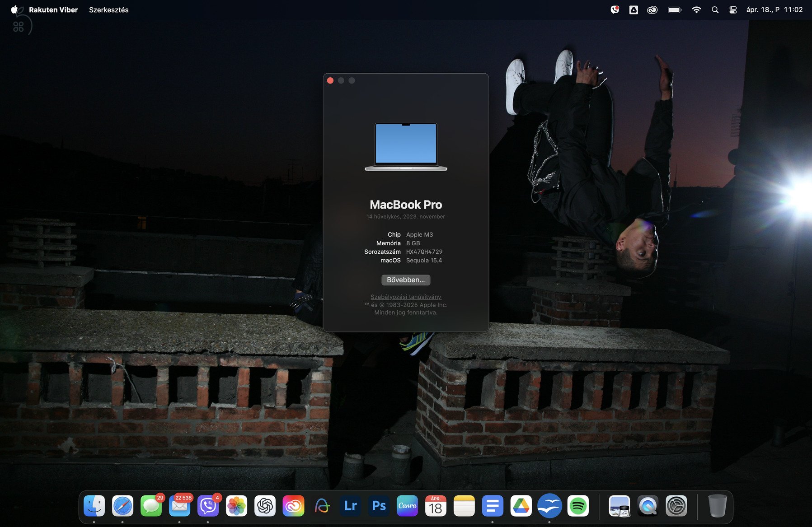The height and width of the screenshot is (527, 812).
Task: Click the Apple M3 chip value
Action: [419, 234]
